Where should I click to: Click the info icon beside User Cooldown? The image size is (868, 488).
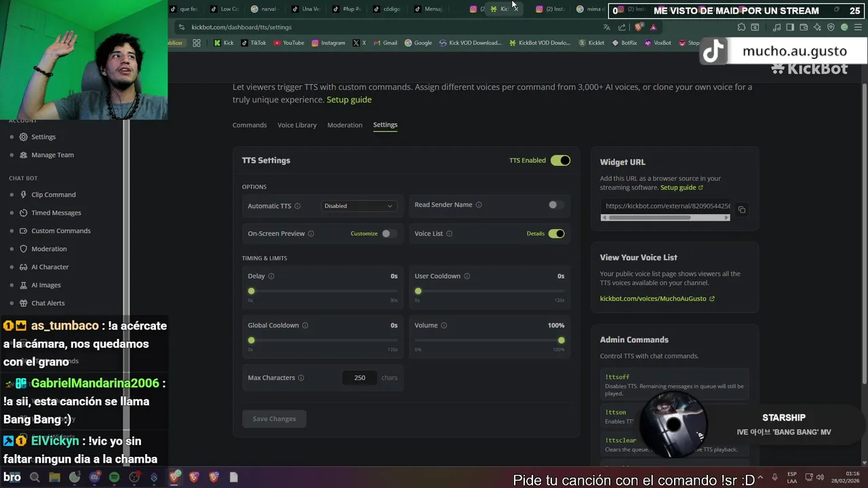click(x=467, y=277)
